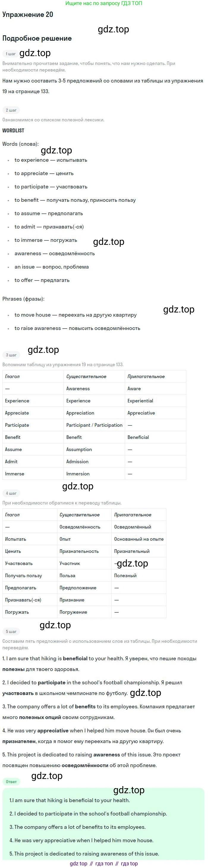This screenshot has height=868, width=208.
Task: Click the "5 шаг" step badge
Action: (11, 631)
